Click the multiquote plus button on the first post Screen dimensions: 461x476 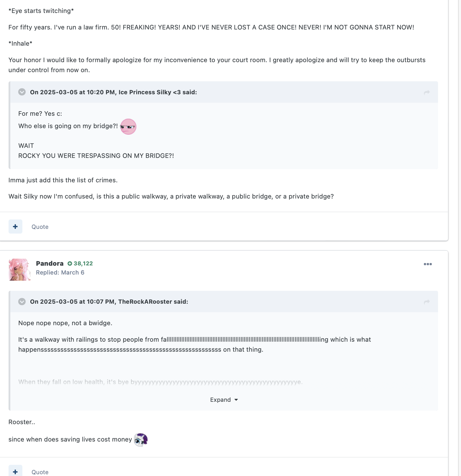point(15,227)
